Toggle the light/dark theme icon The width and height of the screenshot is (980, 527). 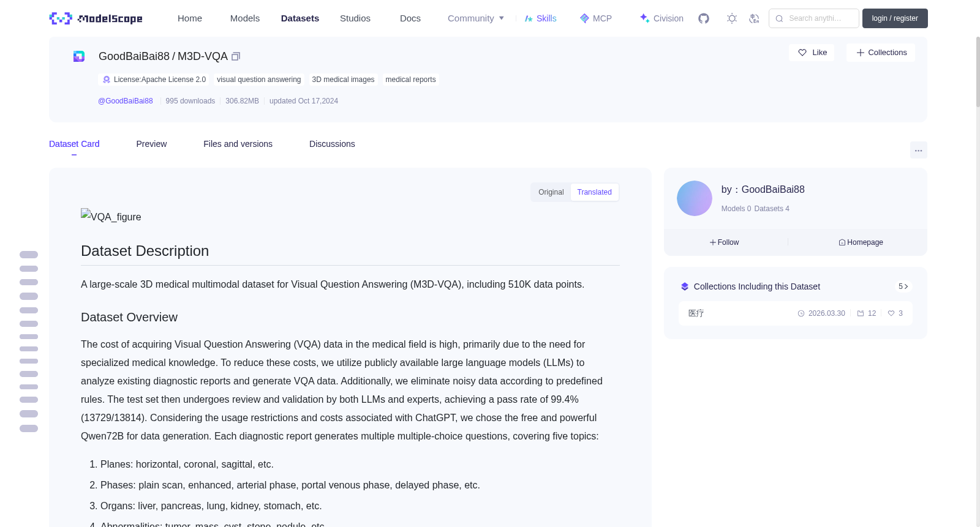pos(732,18)
